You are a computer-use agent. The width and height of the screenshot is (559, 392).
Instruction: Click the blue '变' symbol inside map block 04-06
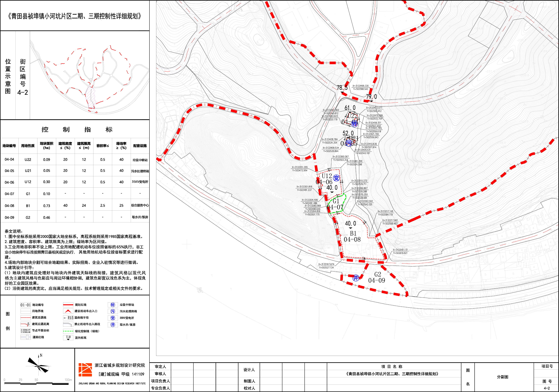336,178
